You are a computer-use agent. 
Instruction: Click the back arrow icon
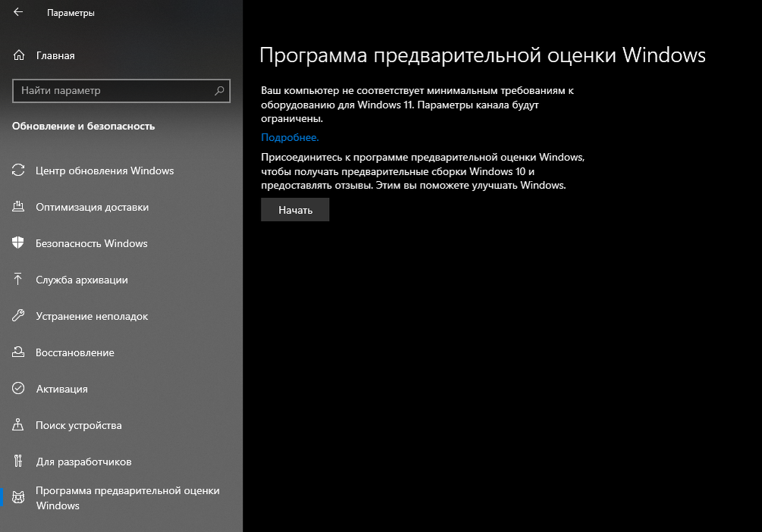point(18,12)
